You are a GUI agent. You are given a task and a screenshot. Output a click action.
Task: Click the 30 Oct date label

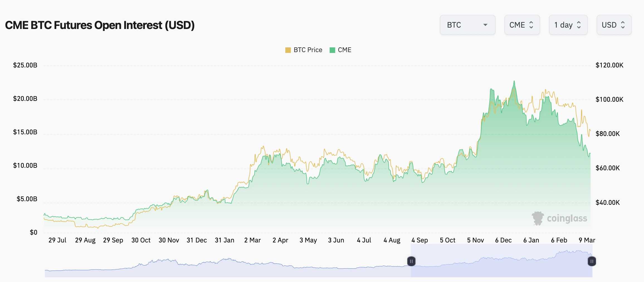141,240
